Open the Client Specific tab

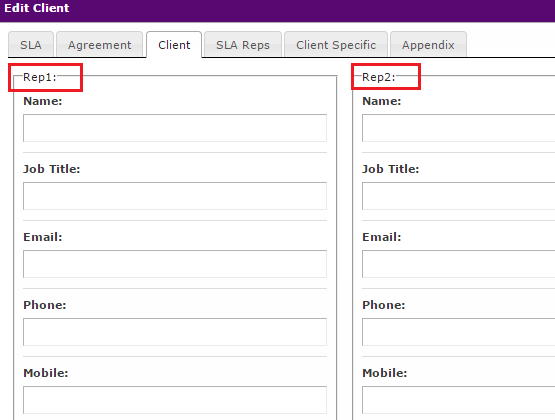[x=336, y=45]
